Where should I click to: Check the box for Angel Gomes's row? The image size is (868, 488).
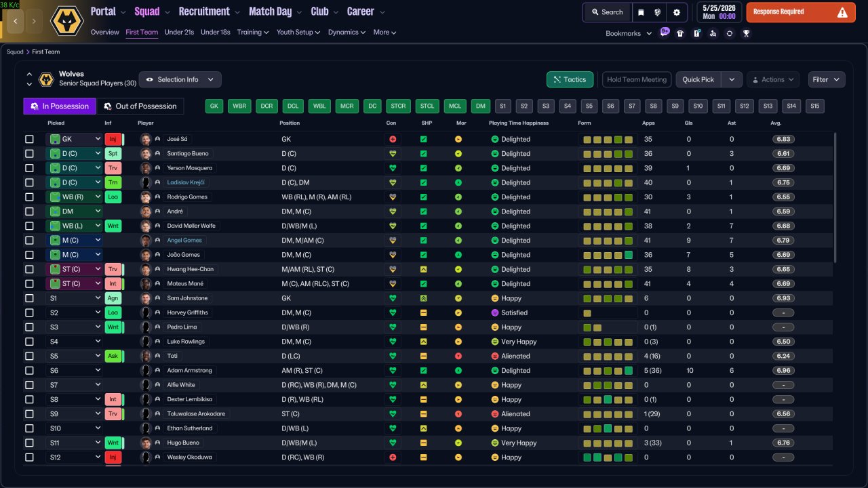(x=29, y=241)
